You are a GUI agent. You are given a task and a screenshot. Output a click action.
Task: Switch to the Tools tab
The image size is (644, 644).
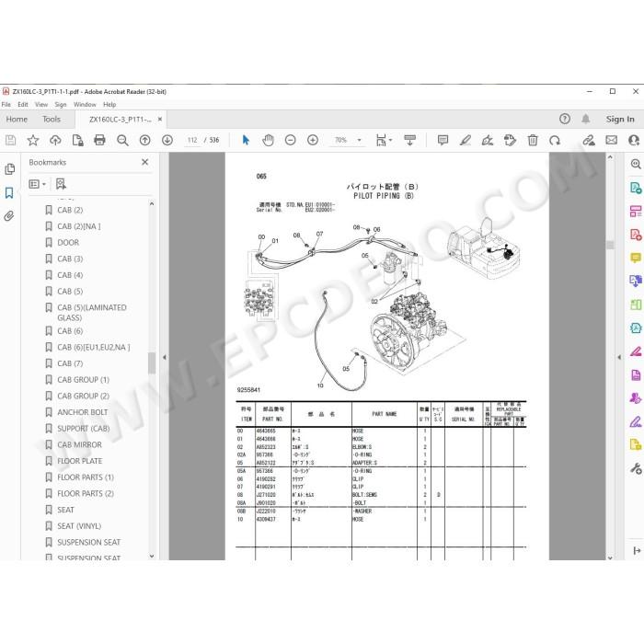click(x=52, y=119)
